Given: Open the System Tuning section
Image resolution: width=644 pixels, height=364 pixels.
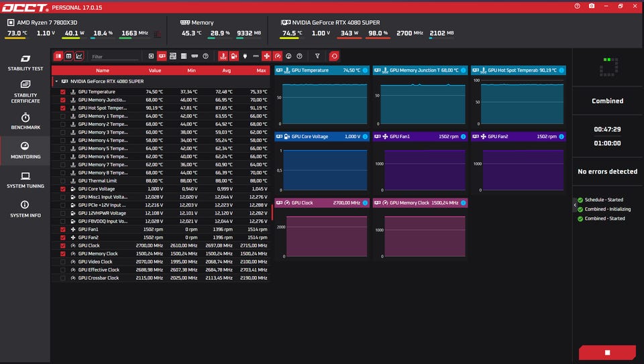Looking at the screenshot, I should tap(25, 180).
